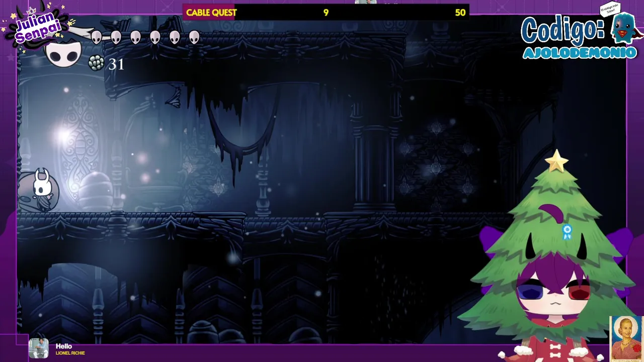Click the small speech bubble above the mascot
The image size is (644, 362).
coord(610,9)
